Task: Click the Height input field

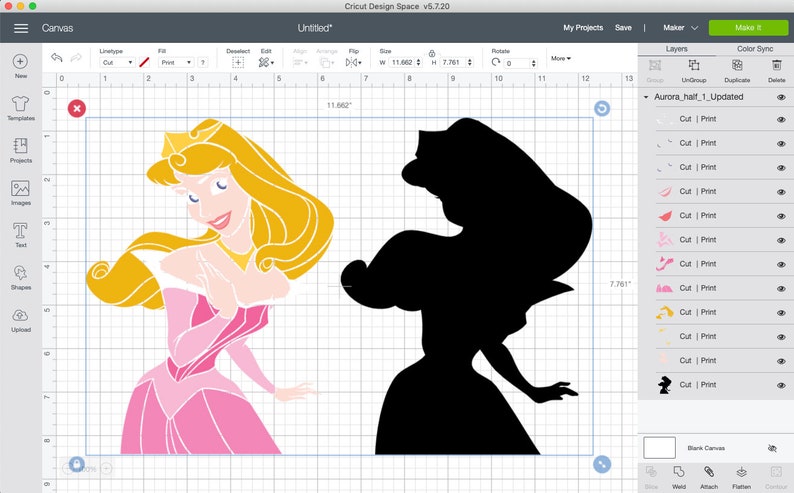Action: click(452, 62)
